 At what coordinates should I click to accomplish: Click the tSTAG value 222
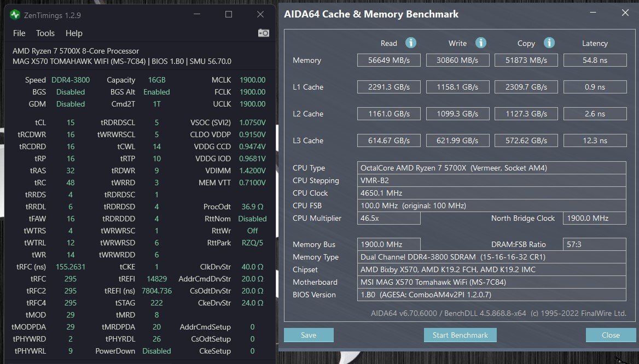pos(156,303)
